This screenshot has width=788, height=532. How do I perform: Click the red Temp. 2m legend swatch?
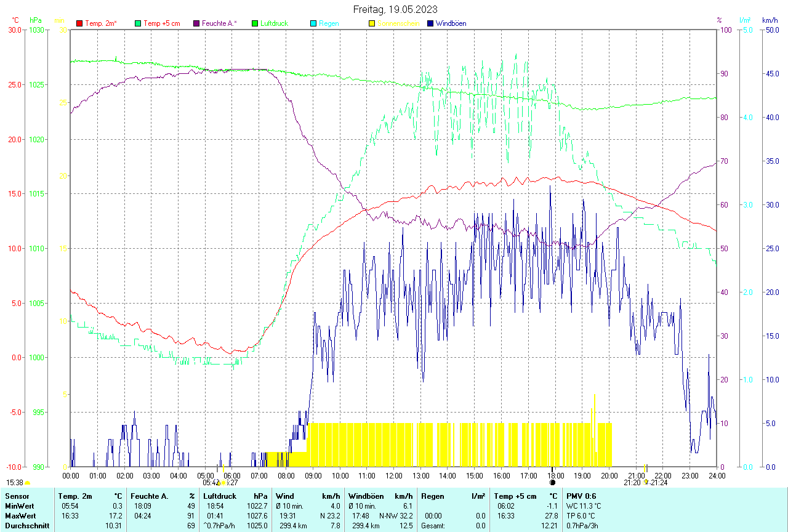pyautogui.click(x=79, y=23)
